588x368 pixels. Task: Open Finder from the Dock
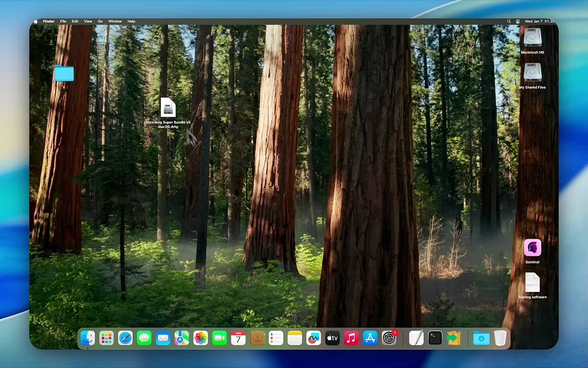[x=88, y=338]
